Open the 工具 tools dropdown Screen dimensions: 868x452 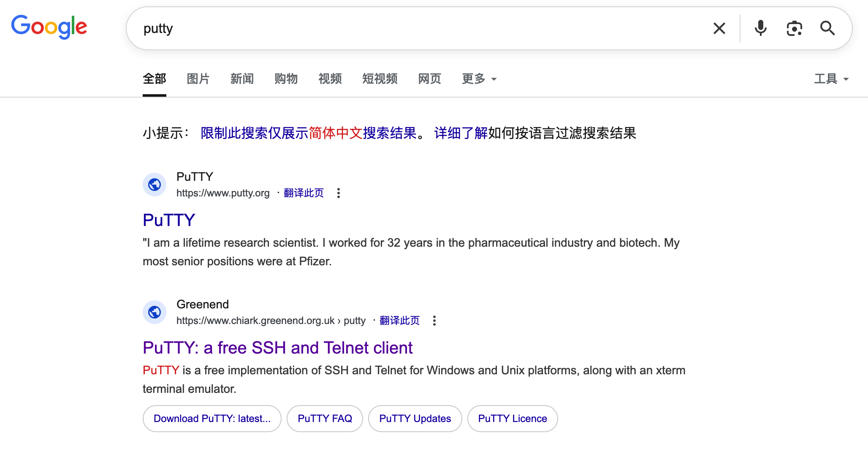830,79
